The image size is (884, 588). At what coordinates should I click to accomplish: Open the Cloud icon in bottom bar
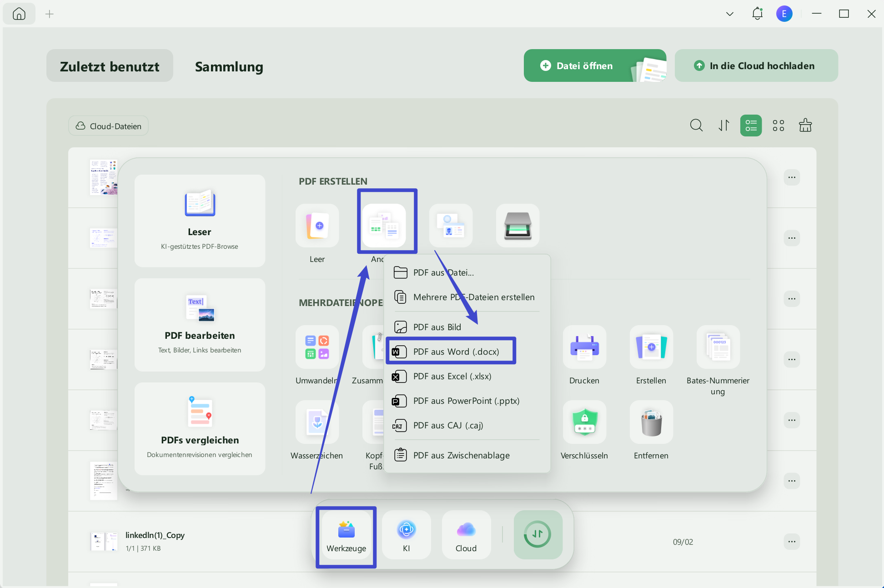(466, 535)
